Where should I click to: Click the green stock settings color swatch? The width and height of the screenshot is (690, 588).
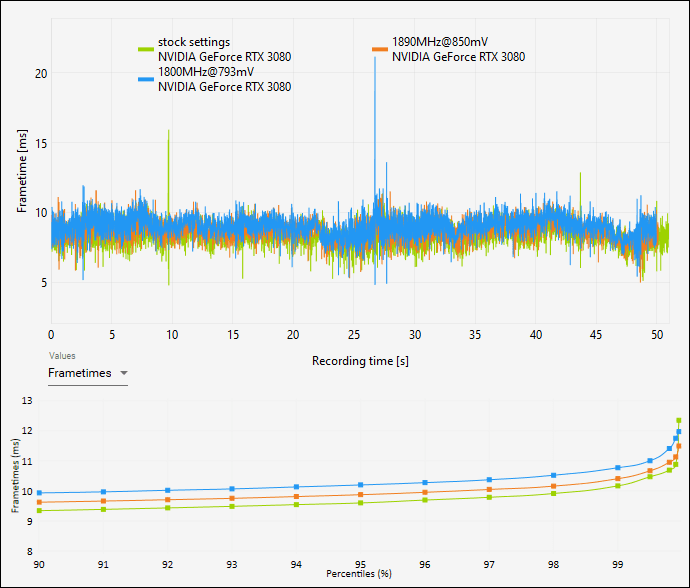click(x=146, y=49)
